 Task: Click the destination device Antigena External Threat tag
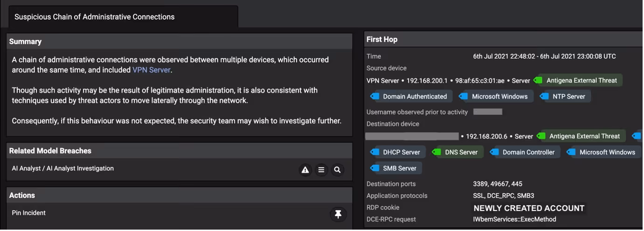(581, 136)
